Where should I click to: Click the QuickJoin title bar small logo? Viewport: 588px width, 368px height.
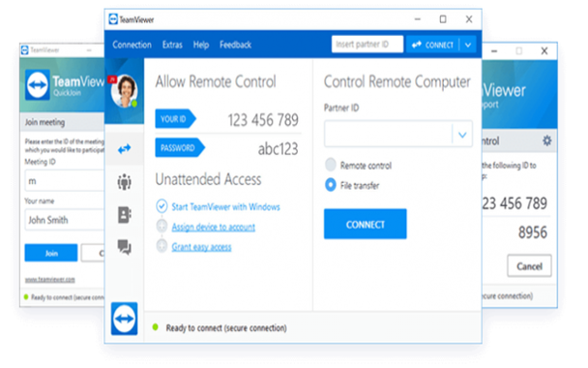25,50
